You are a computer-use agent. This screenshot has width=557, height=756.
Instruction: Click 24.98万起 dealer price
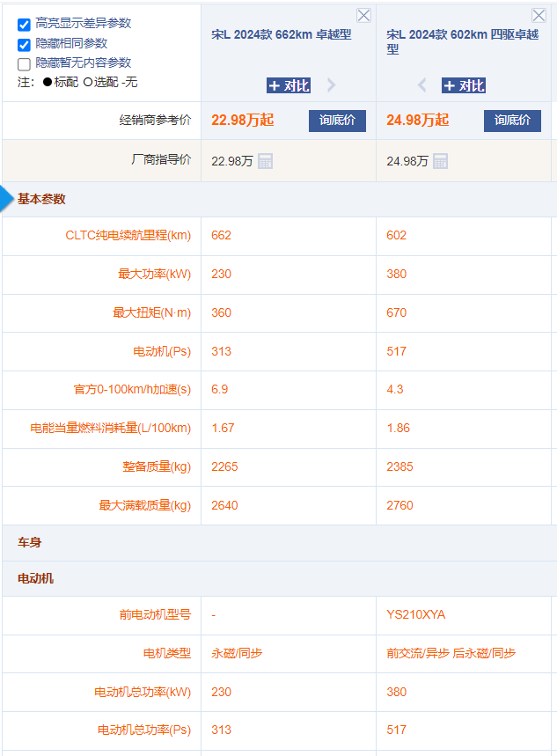click(418, 120)
